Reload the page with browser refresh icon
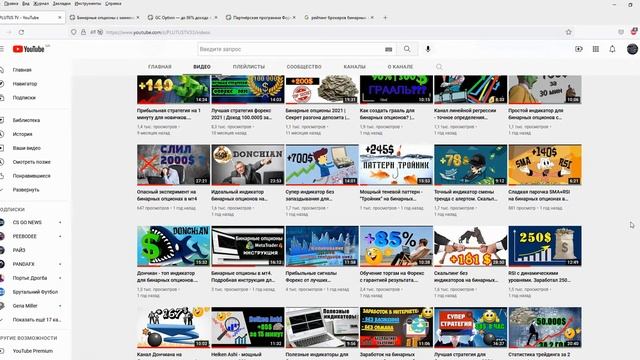Viewport: 640px width, 360px height. [21, 32]
